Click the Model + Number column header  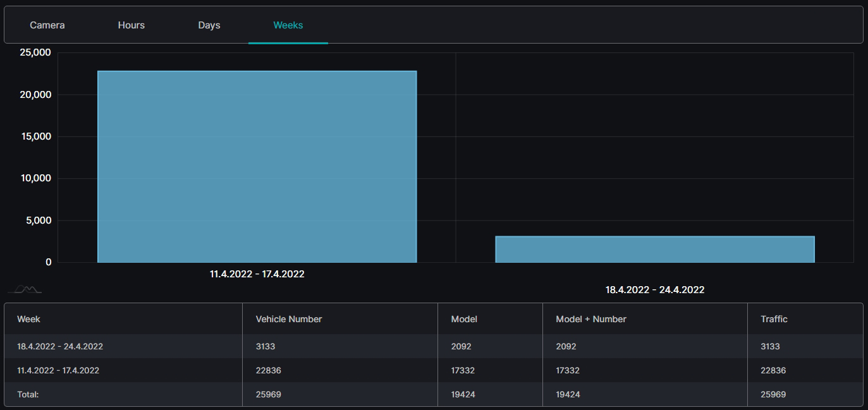click(591, 319)
